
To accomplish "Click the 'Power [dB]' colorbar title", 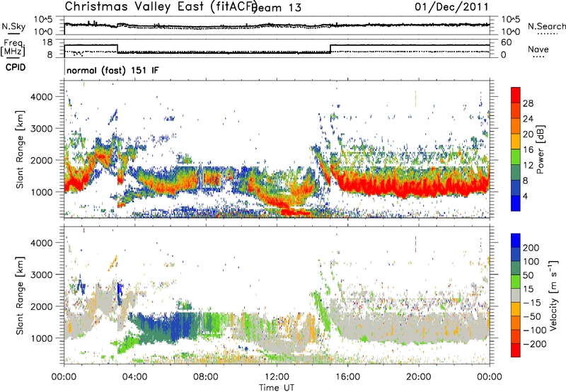I will 541,149.
